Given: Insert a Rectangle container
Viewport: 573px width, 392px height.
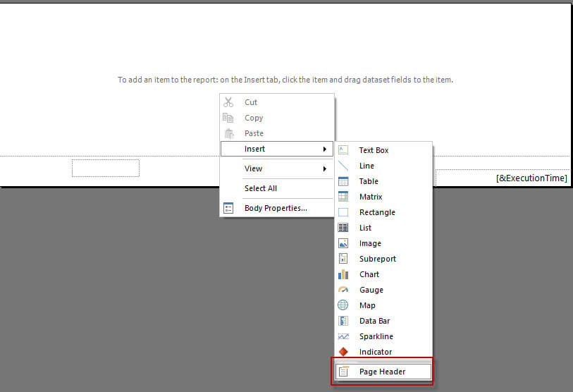Looking at the screenshot, I should (x=383, y=212).
